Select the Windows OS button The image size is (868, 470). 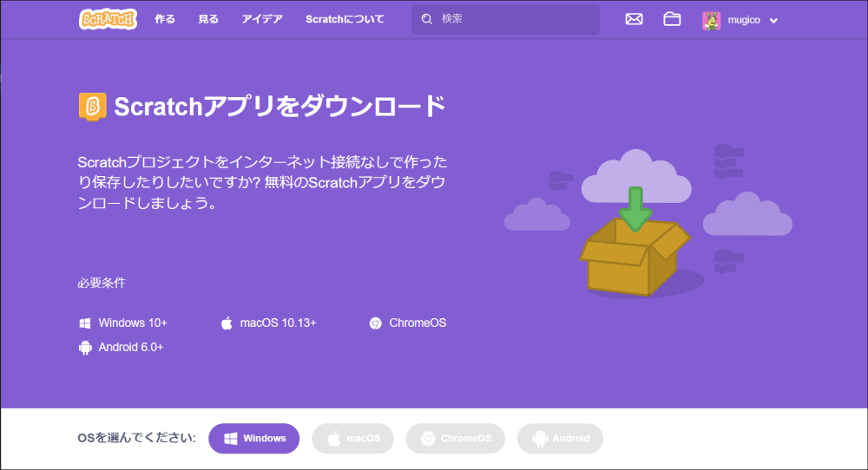[x=254, y=439]
